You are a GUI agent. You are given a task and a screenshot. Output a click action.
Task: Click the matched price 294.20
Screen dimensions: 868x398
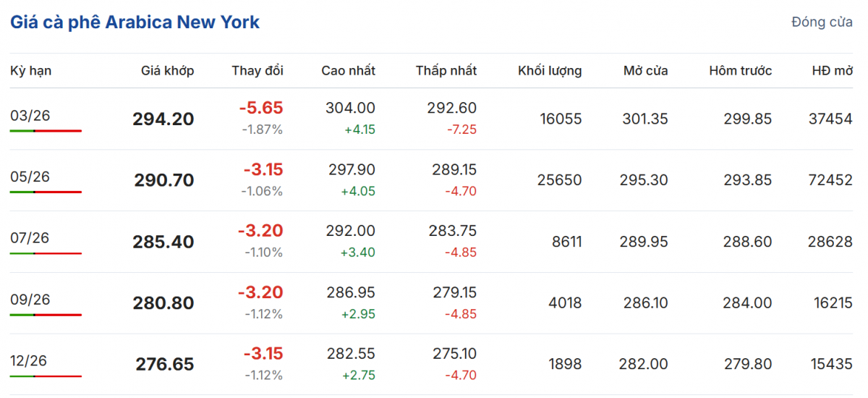point(163,119)
